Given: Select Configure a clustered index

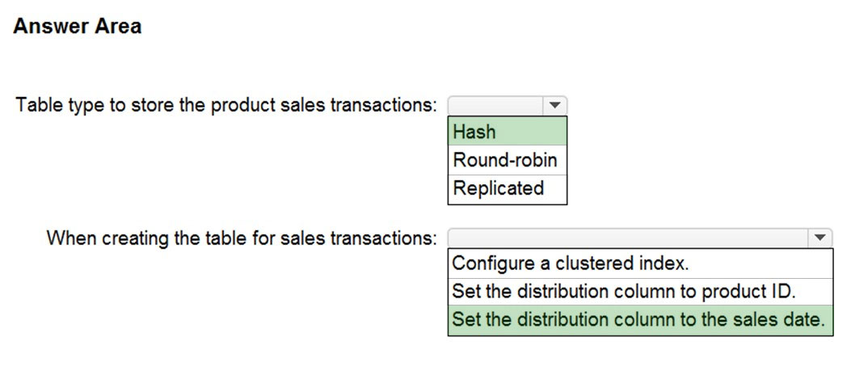Looking at the screenshot, I should 640,263.
